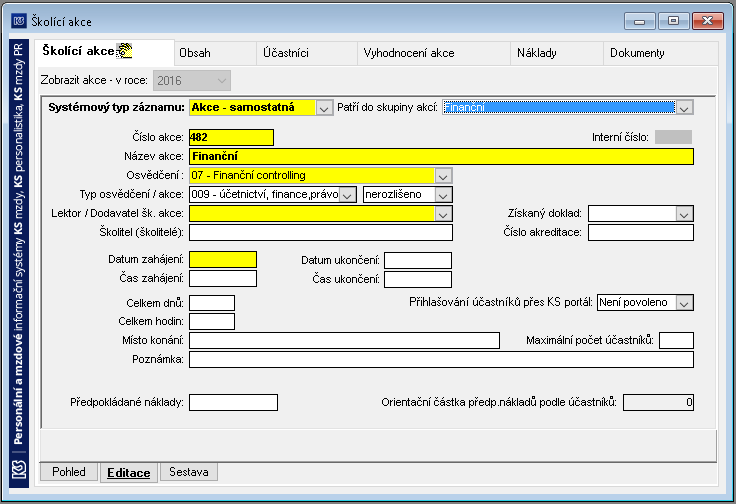Click the Předpokládané náklady field
The width and height of the screenshot is (736, 504).
[x=233, y=403]
